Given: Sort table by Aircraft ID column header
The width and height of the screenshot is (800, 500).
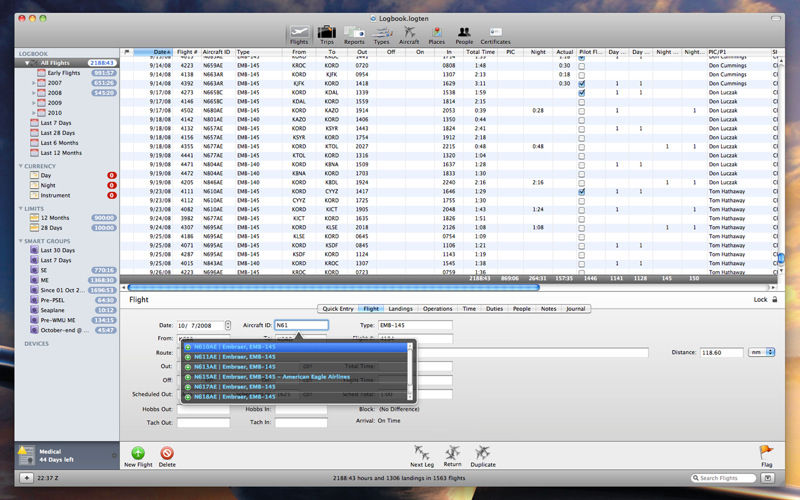Looking at the screenshot, I should click(217, 52).
